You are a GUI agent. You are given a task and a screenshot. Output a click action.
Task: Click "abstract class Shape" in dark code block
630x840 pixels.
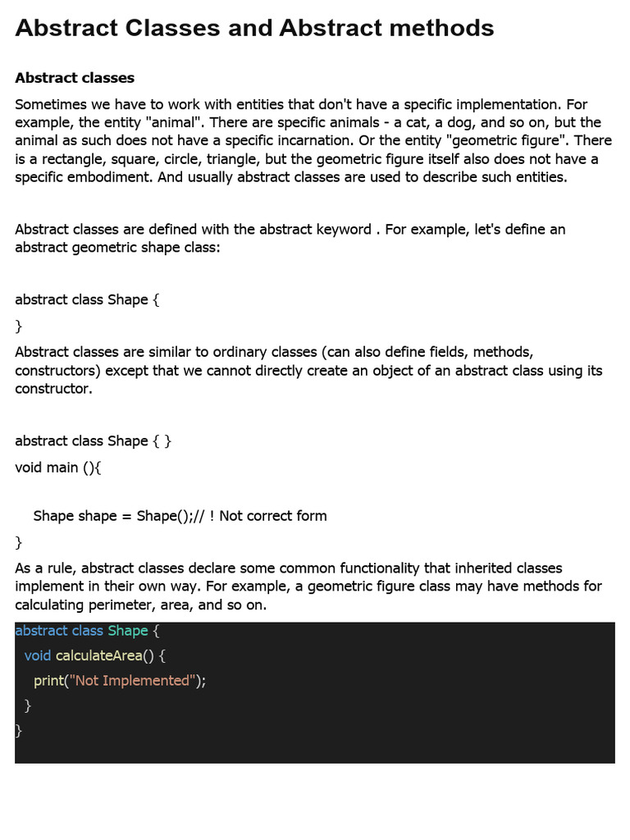81,631
